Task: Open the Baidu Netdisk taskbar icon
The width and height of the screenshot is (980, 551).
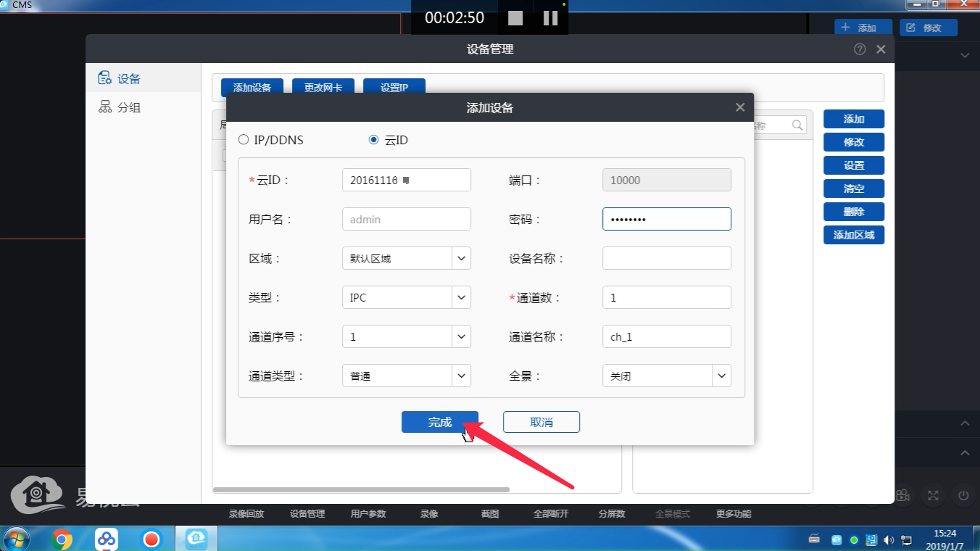Action: (x=107, y=539)
